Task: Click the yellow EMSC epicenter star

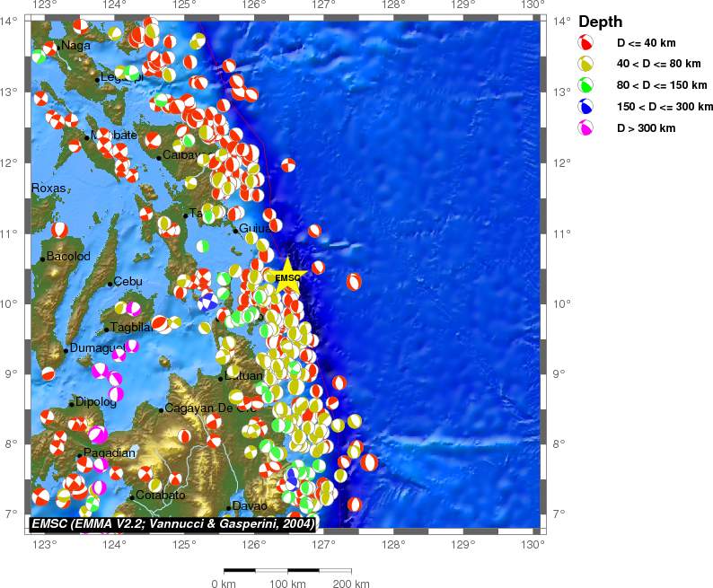Action: (287, 275)
